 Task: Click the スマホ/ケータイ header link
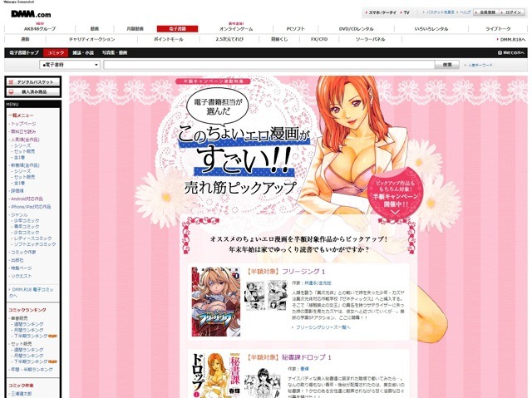[x=382, y=12]
